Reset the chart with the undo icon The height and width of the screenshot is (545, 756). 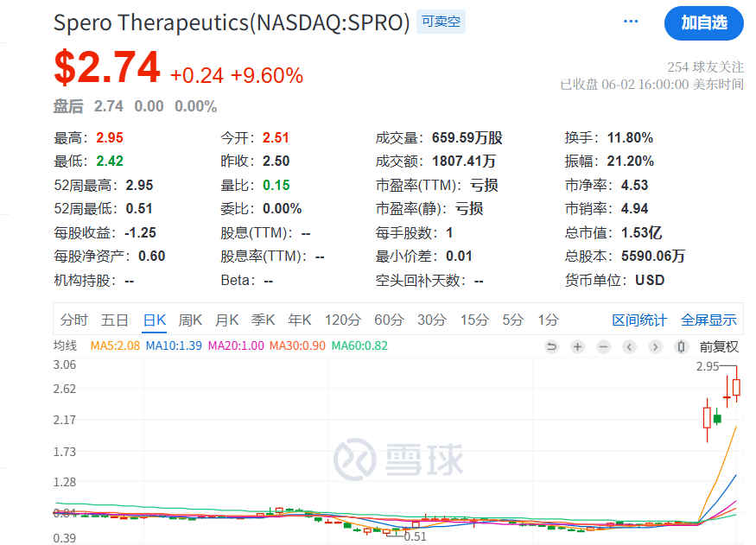click(x=551, y=346)
